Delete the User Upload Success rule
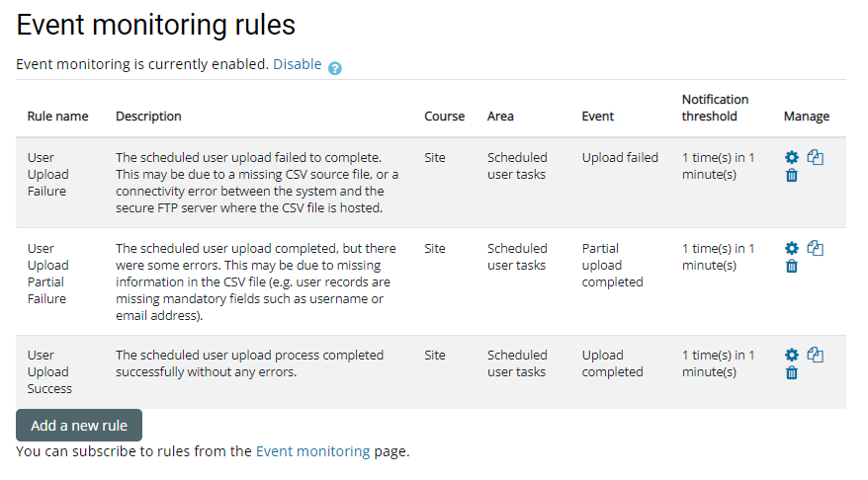868x480 pixels. pyautogui.click(x=791, y=373)
